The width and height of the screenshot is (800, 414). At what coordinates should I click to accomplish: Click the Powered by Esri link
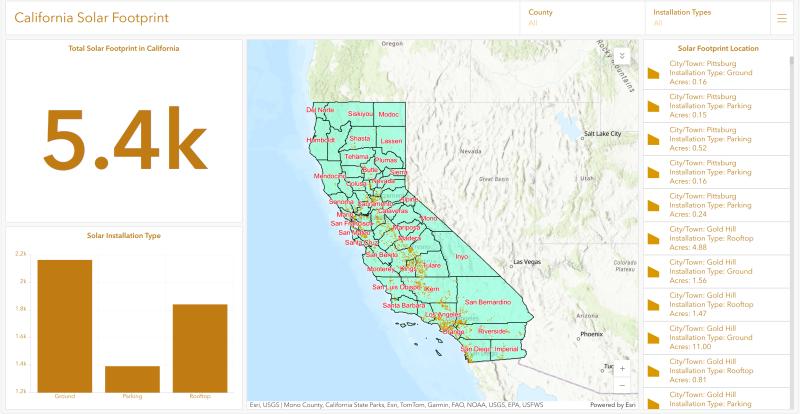pyautogui.click(x=613, y=405)
